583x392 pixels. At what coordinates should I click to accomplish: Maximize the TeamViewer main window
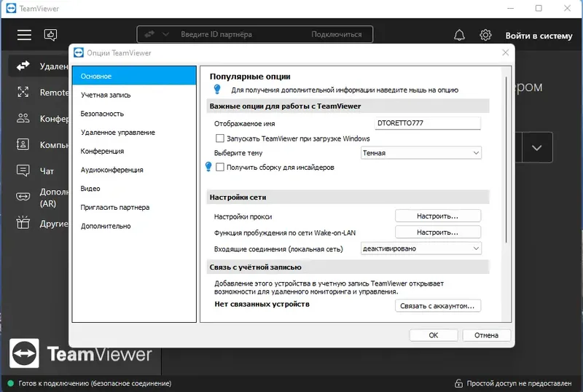point(539,8)
